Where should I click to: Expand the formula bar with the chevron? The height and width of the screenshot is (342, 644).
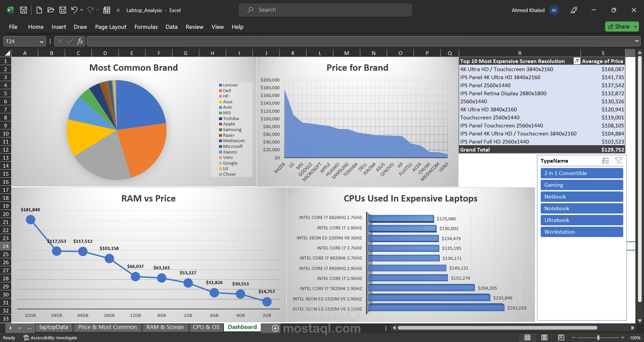coord(637,41)
